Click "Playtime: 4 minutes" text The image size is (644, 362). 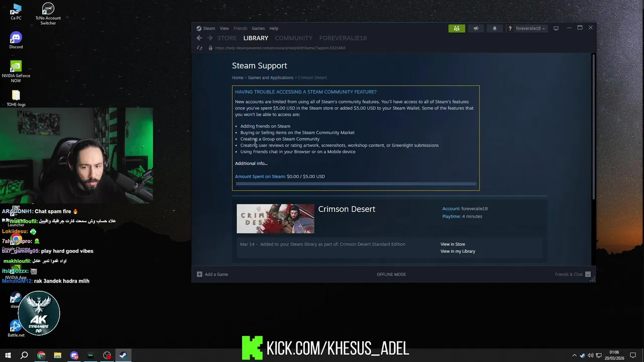point(462,216)
